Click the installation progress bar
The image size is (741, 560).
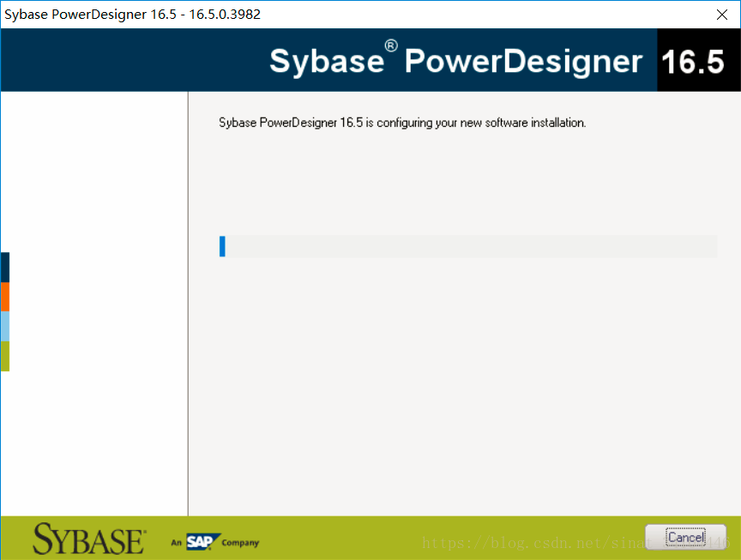click(468, 246)
